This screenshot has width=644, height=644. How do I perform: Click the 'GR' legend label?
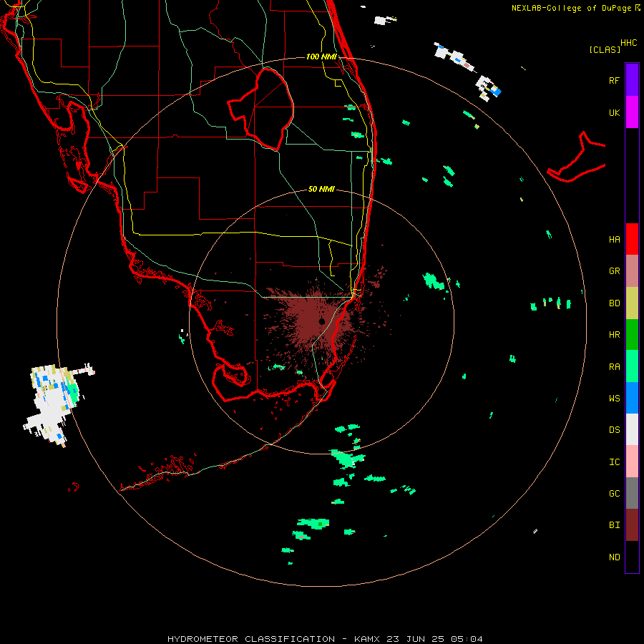click(x=614, y=271)
